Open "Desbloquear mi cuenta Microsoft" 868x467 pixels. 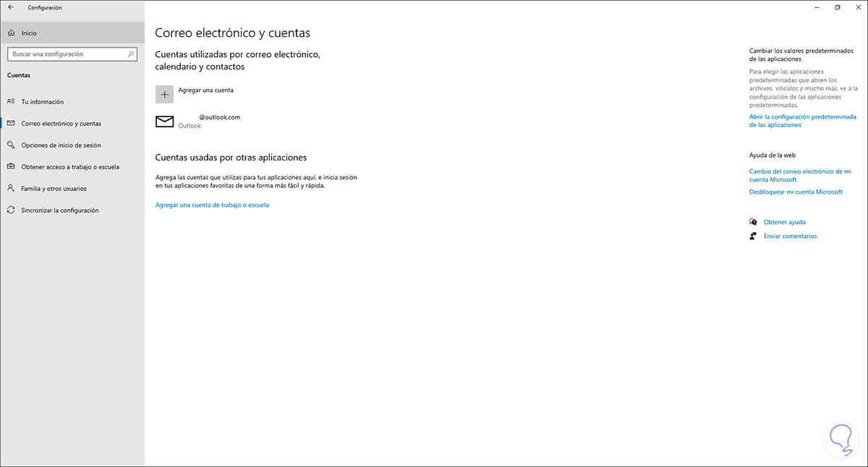pyautogui.click(x=796, y=192)
